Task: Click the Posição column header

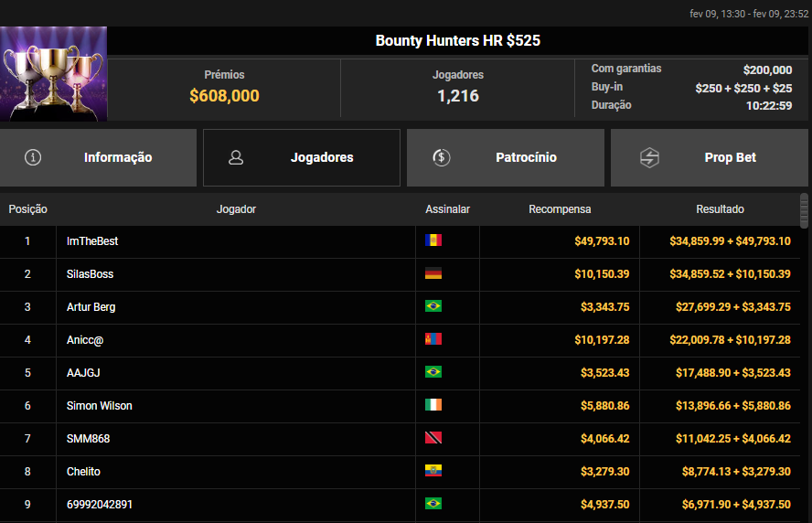Action: coord(28,209)
